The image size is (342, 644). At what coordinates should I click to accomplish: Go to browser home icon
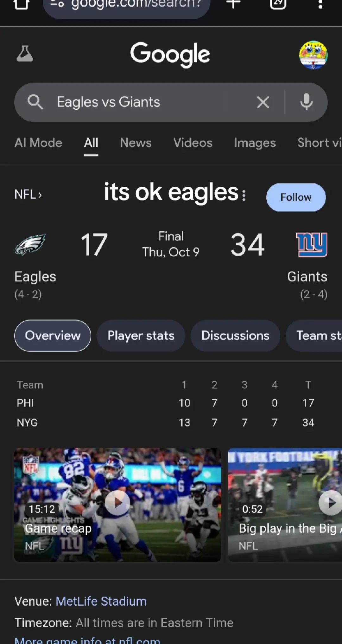[x=22, y=4]
